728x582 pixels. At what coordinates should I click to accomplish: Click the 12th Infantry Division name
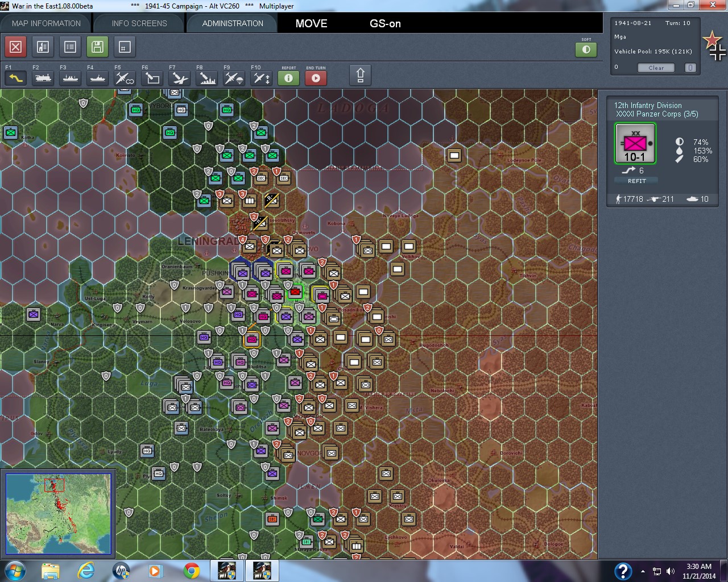coord(648,105)
